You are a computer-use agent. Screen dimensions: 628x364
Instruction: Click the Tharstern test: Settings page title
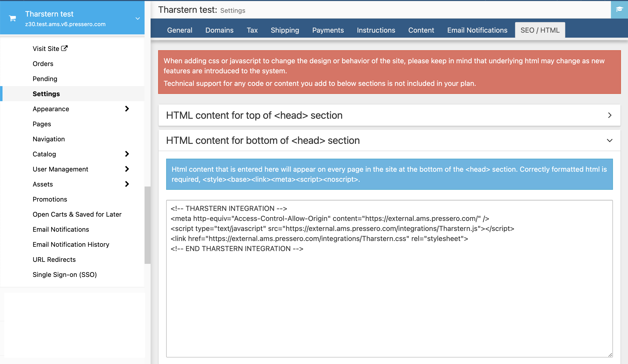coord(202,10)
